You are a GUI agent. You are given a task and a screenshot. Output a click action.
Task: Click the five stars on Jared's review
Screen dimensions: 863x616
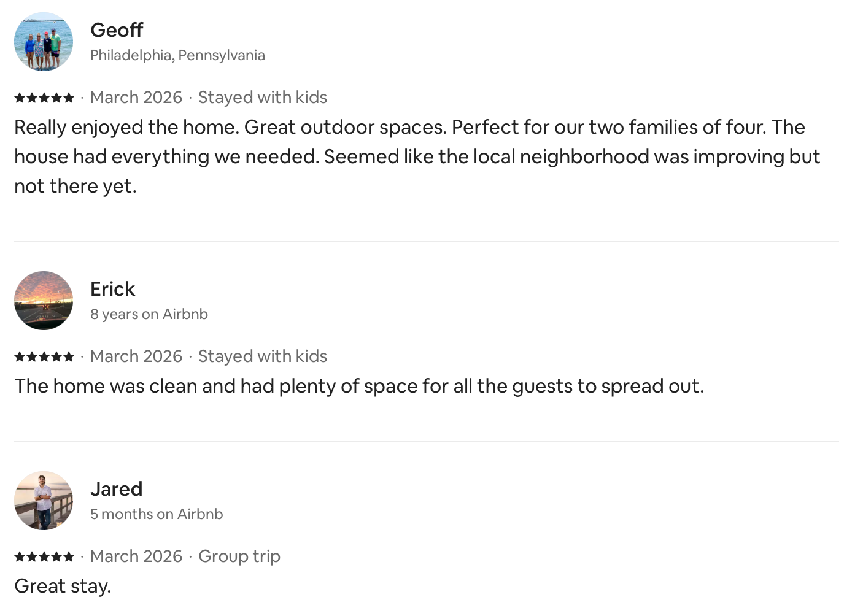pyautogui.click(x=44, y=556)
